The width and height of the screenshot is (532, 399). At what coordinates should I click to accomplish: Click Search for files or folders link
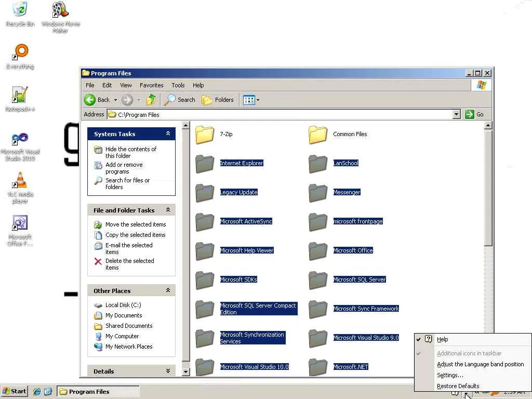[127, 183]
